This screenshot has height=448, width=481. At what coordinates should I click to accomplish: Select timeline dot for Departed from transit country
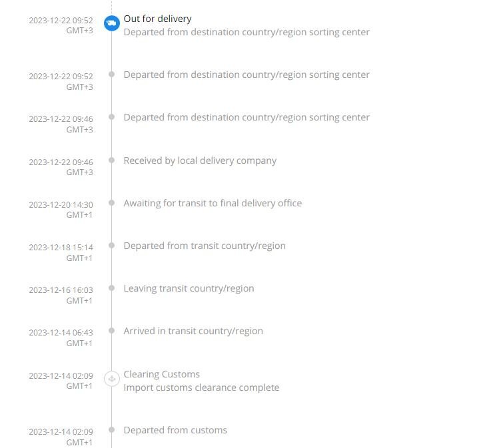point(112,245)
